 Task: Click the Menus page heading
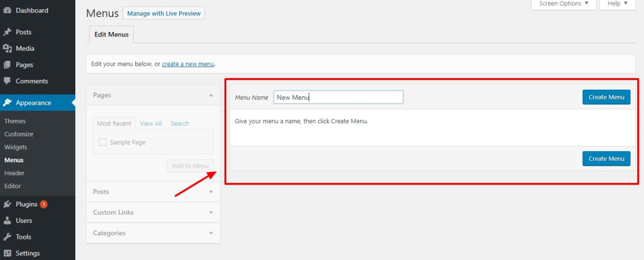(x=102, y=13)
